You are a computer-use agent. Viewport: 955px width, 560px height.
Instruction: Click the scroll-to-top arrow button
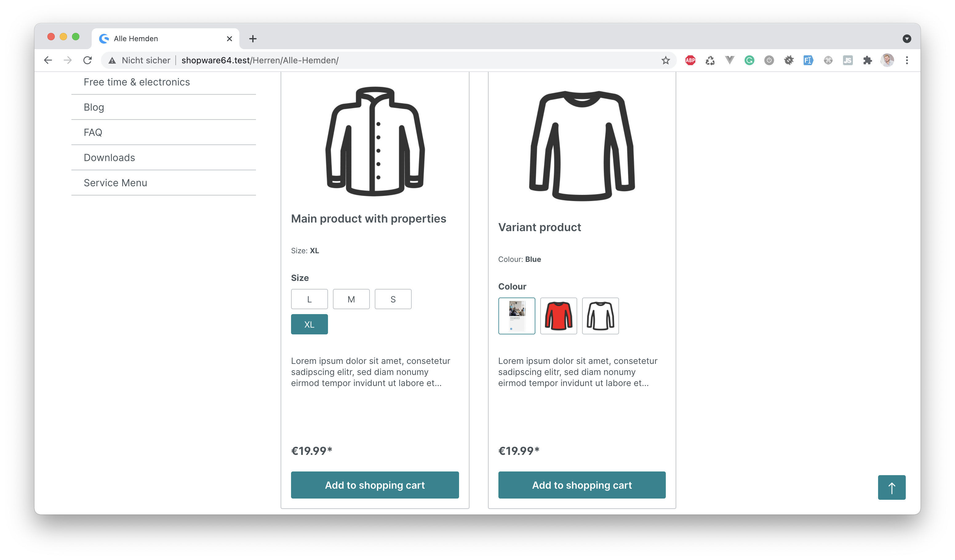[x=891, y=487]
